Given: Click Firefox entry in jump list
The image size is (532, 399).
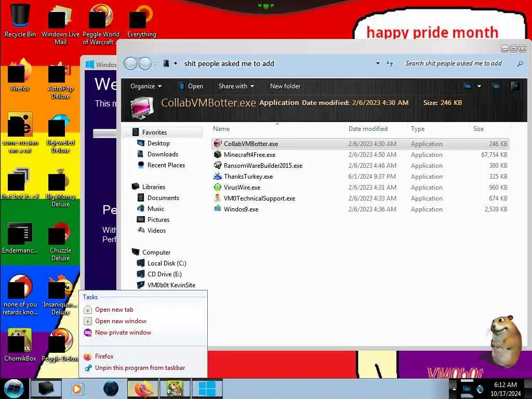Looking at the screenshot, I should [143, 356].
